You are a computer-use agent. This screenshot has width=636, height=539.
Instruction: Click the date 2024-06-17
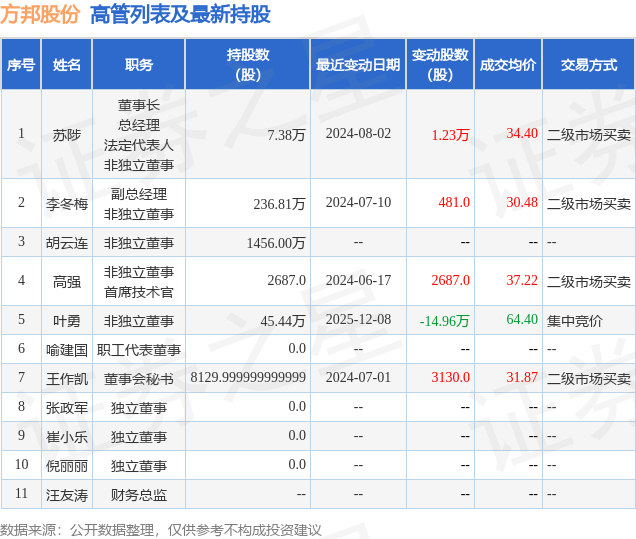tap(358, 280)
